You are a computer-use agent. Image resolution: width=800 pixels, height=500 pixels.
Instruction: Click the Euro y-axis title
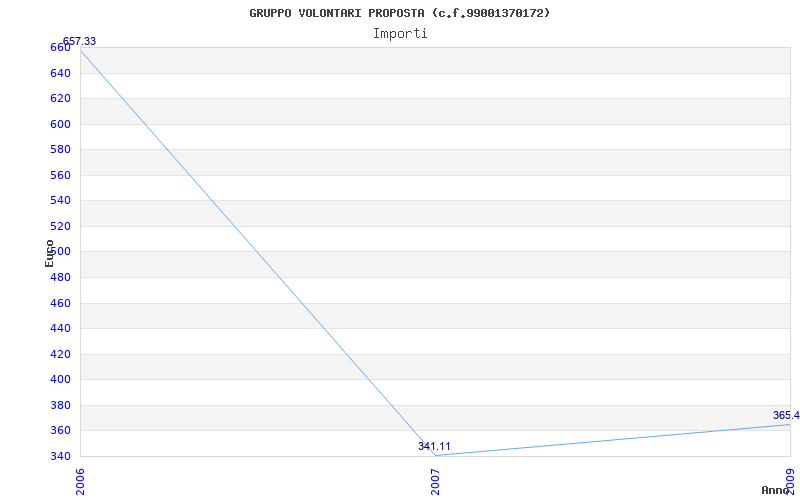(x=49, y=253)
